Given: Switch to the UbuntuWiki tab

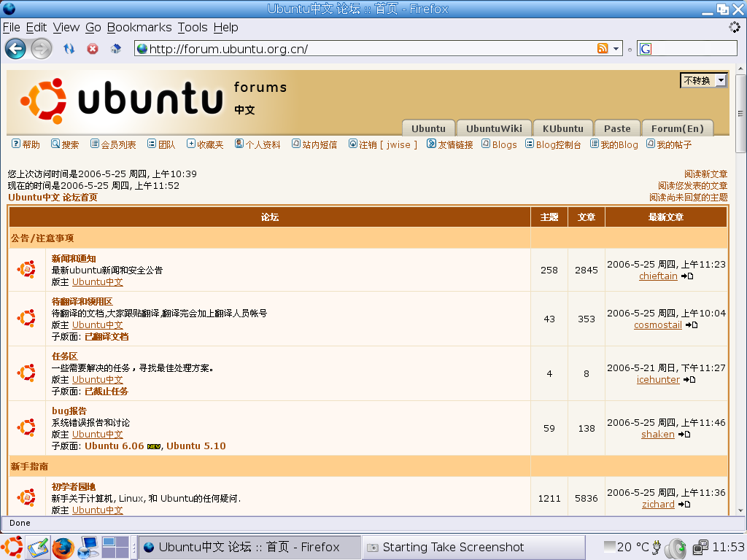Looking at the screenshot, I should click(494, 128).
